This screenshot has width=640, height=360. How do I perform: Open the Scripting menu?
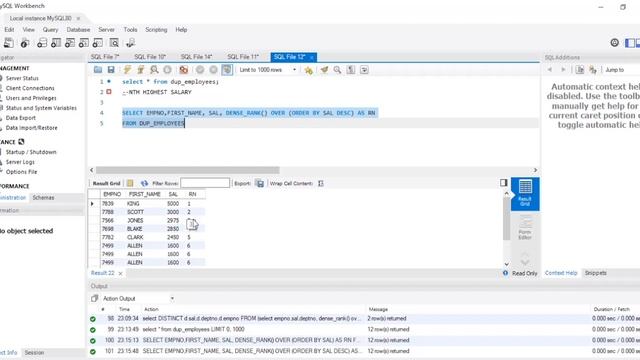156,30
